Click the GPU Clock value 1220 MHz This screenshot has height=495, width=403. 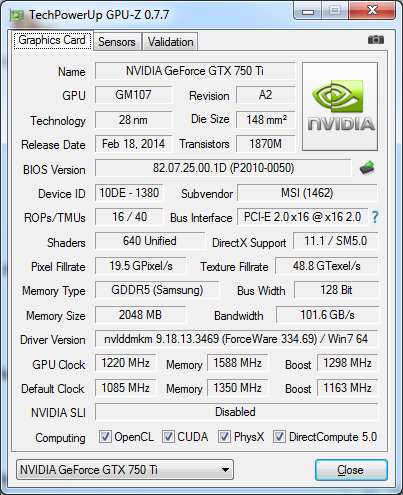(126, 363)
